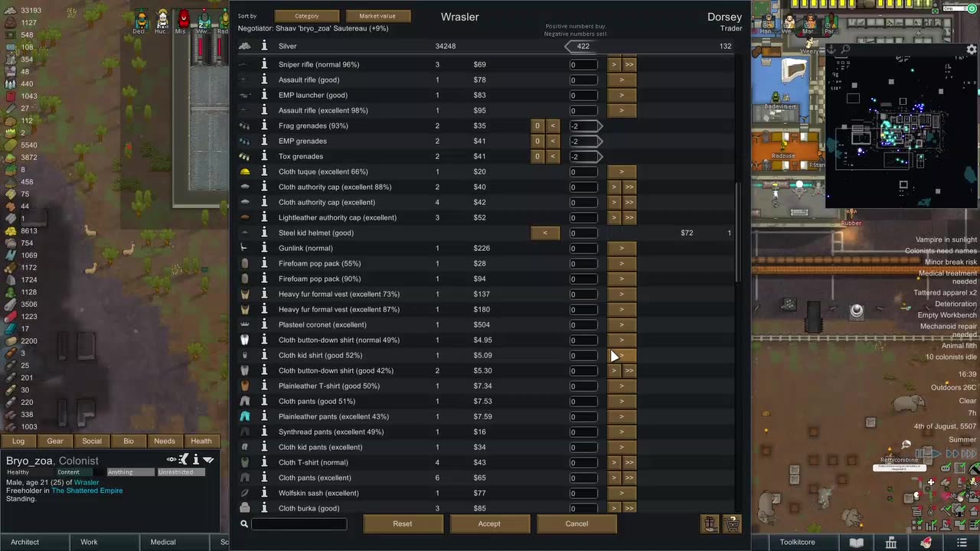This screenshot has height=551, width=980.
Task: Click the Wrasler faction link
Action: tap(87, 483)
